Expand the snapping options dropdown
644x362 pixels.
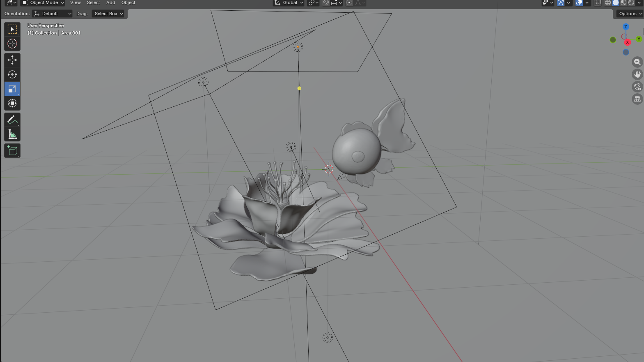(337, 3)
